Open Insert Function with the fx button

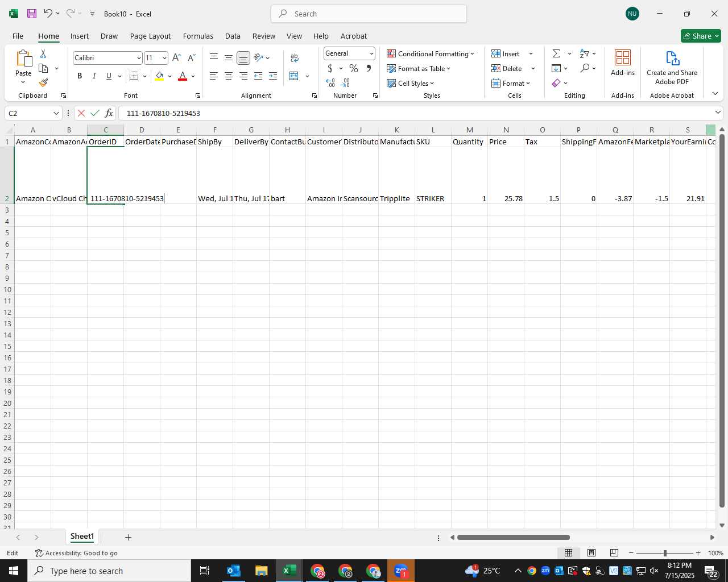point(109,113)
